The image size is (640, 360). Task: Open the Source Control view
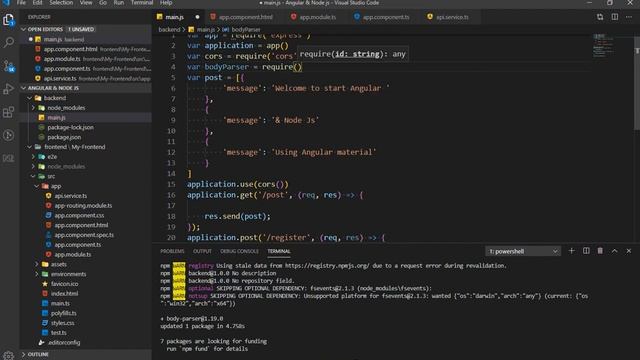coord(9,66)
